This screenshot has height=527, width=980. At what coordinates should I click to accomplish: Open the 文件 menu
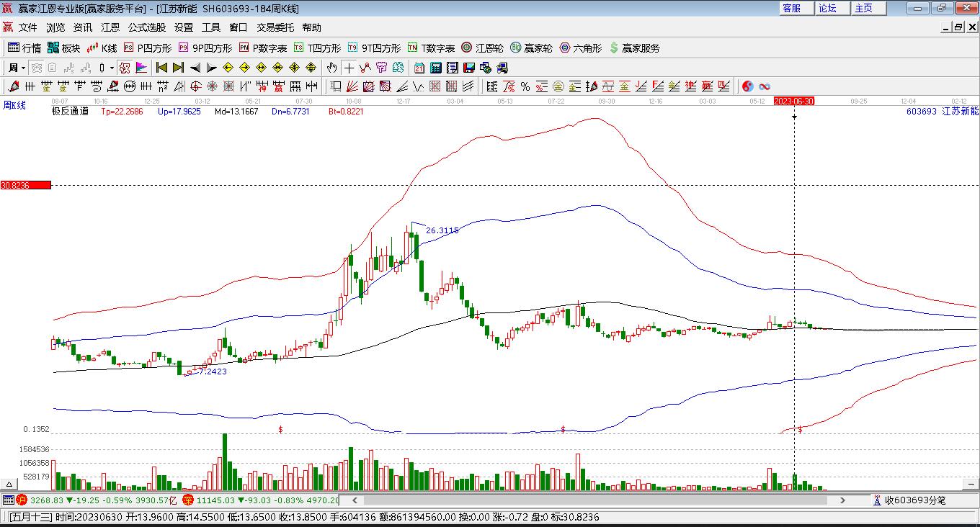pos(27,27)
